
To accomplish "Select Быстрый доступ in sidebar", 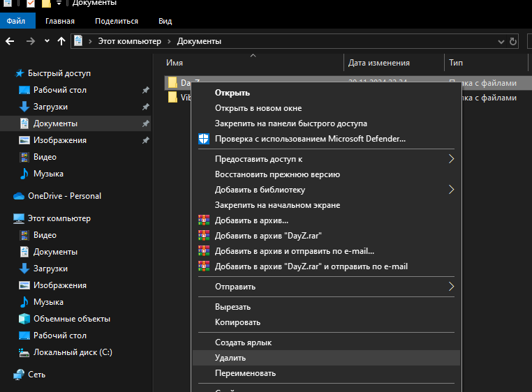I will click(x=59, y=73).
